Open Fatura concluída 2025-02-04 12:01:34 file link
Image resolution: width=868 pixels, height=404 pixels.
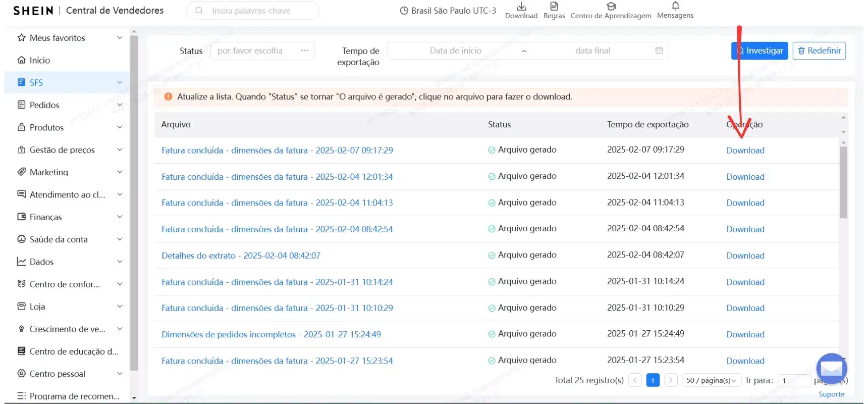pos(277,177)
